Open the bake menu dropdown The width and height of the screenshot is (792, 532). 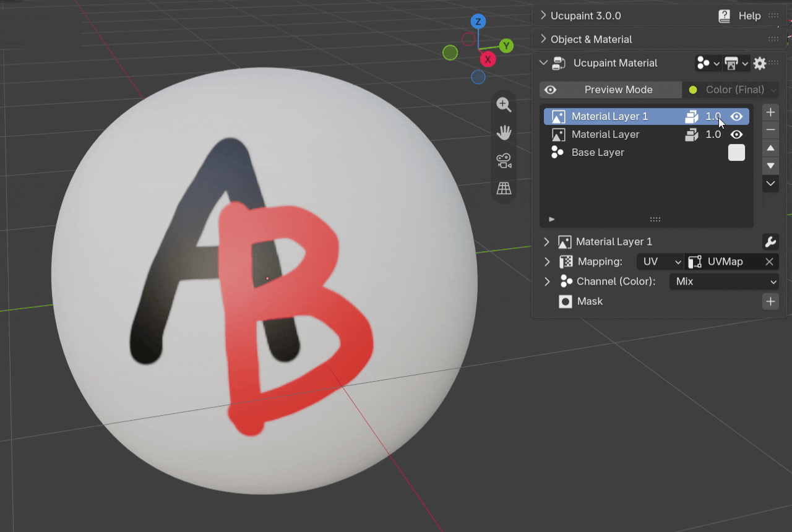[x=736, y=63]
